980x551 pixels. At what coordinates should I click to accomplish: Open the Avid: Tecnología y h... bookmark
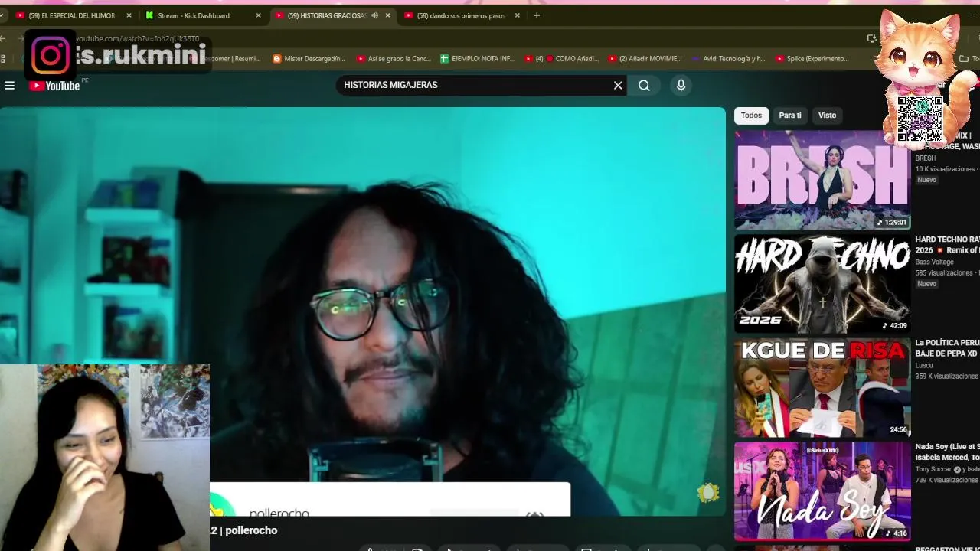point(728,58)
